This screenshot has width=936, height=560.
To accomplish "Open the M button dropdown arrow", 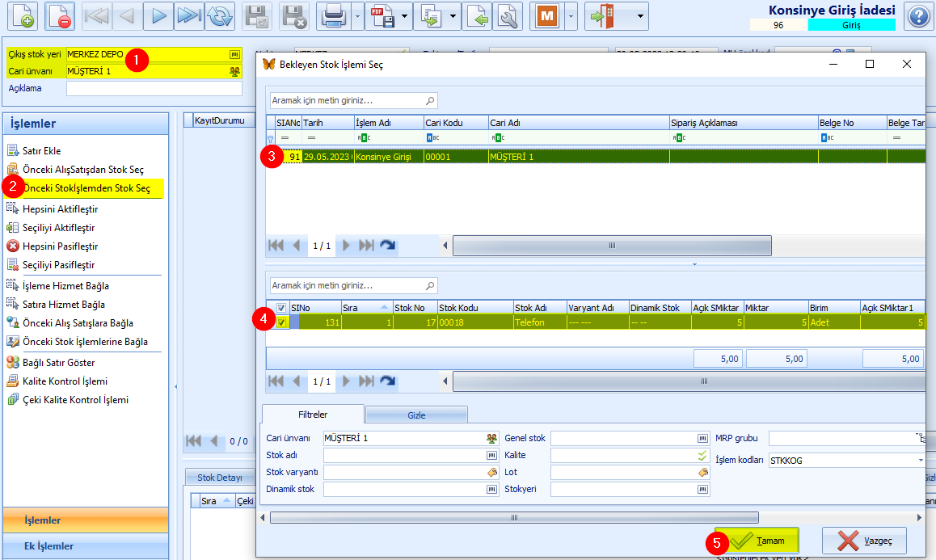I will pos(571,16).
